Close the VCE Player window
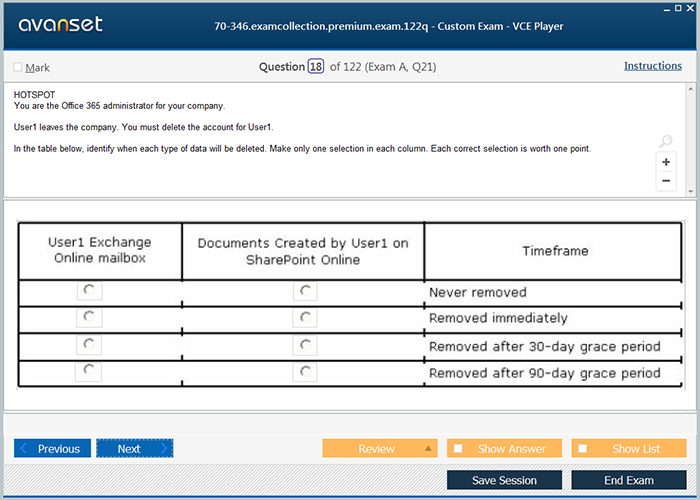700x500 pixels. click(690, 8)
